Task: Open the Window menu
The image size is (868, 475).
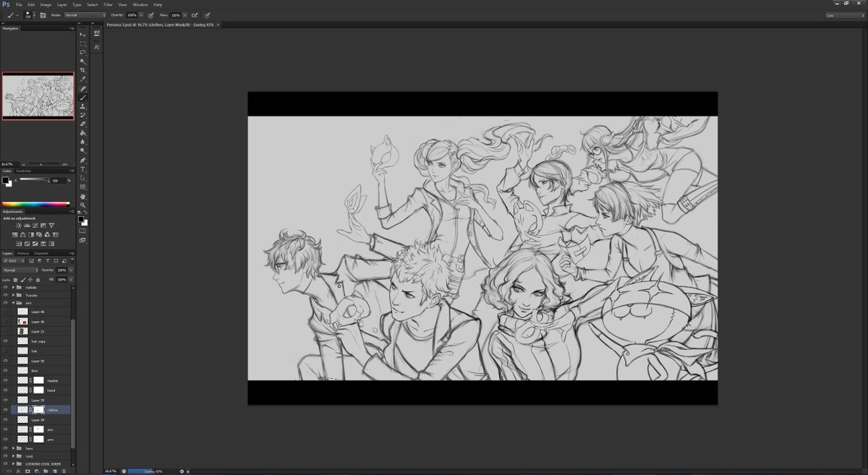Action: tap(140, 4)
